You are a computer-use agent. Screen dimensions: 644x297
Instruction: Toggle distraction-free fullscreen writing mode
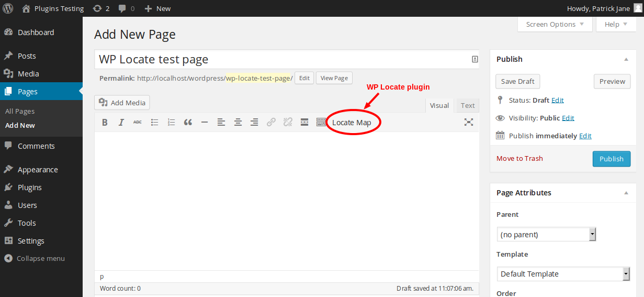pyautogui.click(x=469, y=123)
